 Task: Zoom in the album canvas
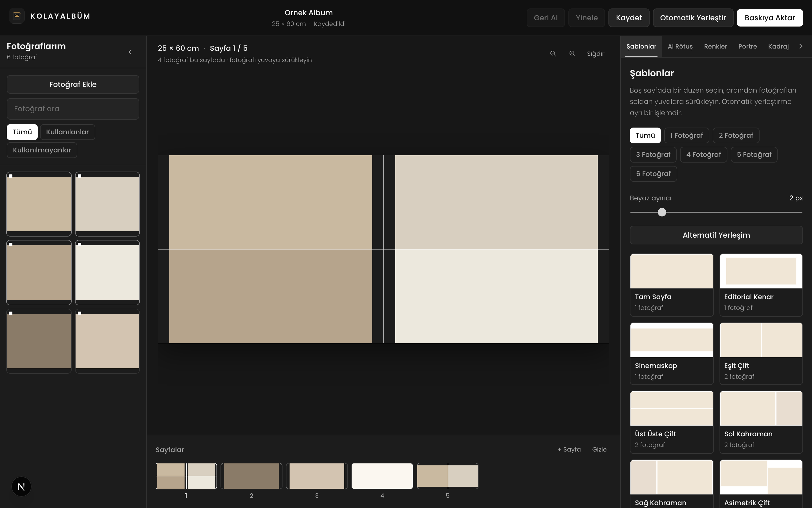pos(572,54)
